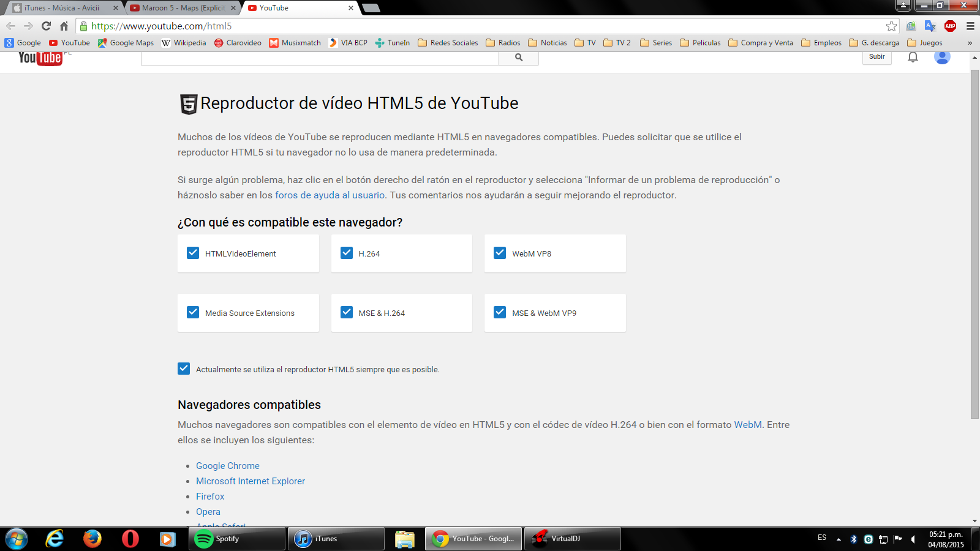Open the Adblock Plus extension icon
Image resolution: width=980 pixels, height=551 pixels.
tap(950, 26)
